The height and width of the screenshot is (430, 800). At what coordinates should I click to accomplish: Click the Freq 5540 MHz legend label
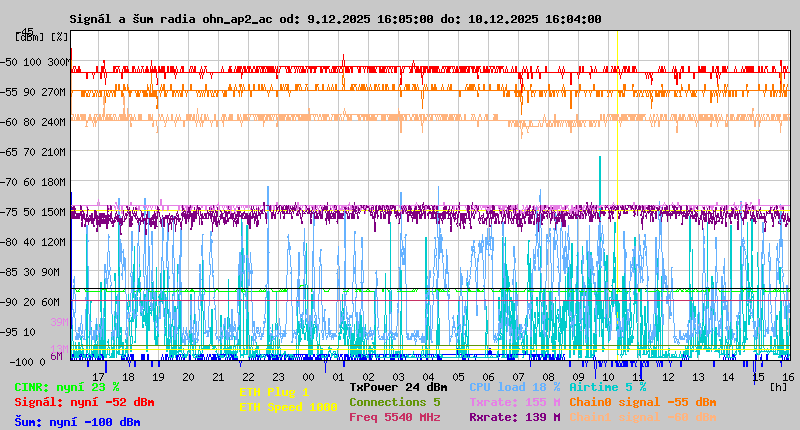point(394,417)
